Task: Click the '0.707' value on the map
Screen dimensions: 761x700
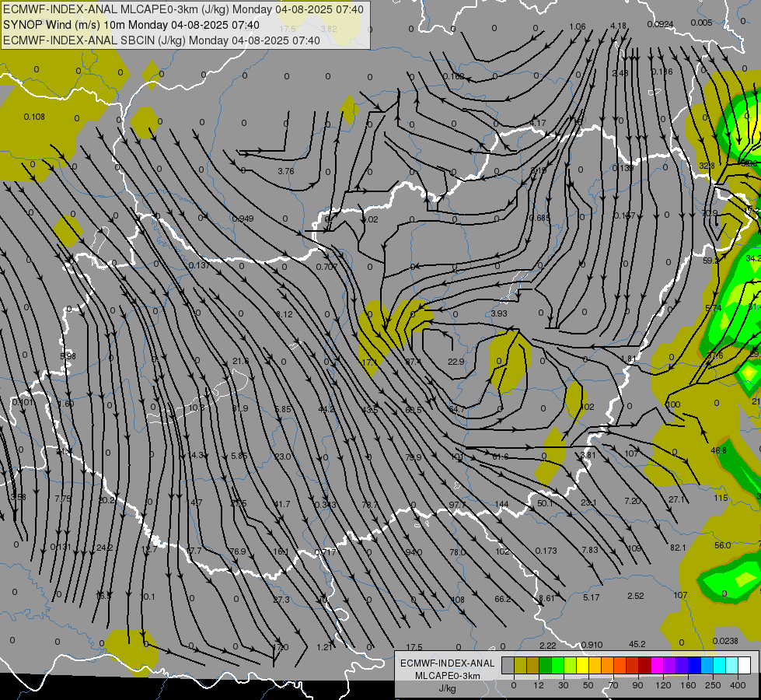Action: click(326, 267)
